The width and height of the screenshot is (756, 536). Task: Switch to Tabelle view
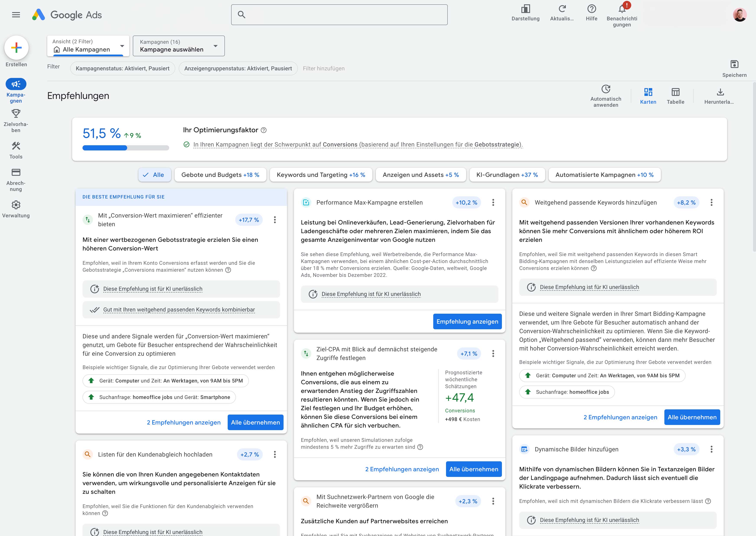[675, 92]
